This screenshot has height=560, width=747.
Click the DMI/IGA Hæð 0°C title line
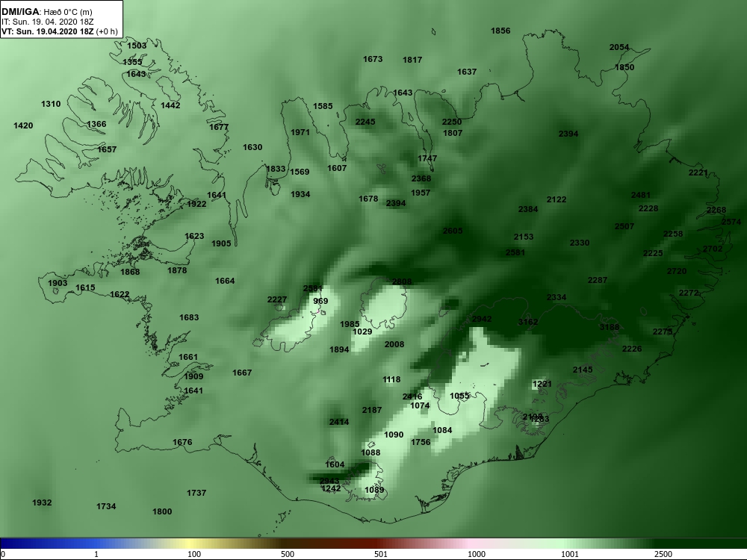tap(46, 11)
